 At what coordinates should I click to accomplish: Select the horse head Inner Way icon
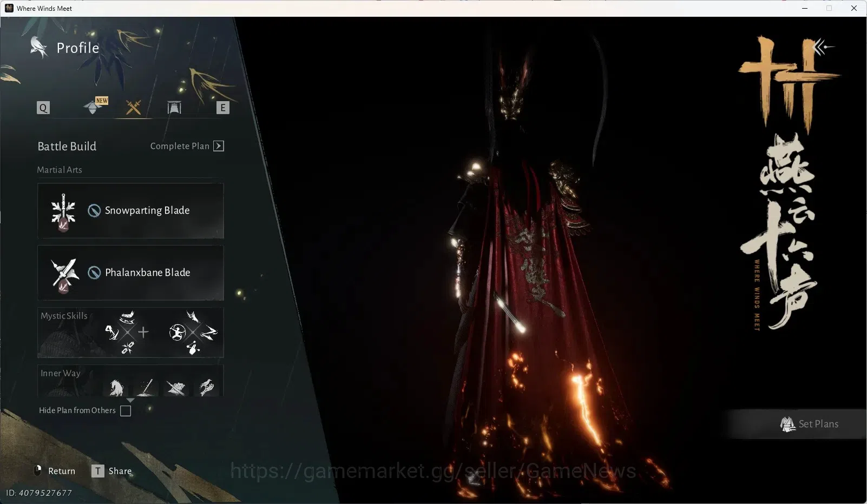click(x=116, y=387)
